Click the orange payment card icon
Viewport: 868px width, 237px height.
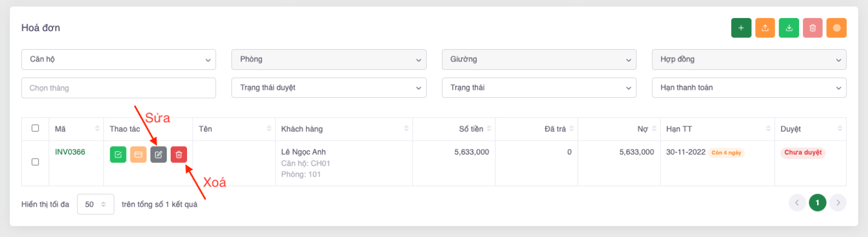point(138,154)
